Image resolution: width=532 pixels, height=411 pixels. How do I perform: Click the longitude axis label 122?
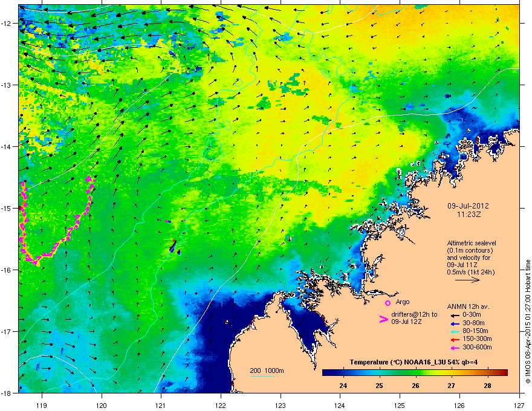click(x=221, y=405)
